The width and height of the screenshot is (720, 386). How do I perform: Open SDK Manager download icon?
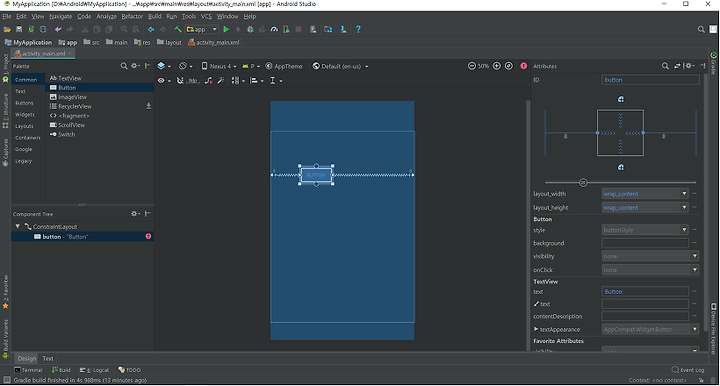(x=343, y=29)
